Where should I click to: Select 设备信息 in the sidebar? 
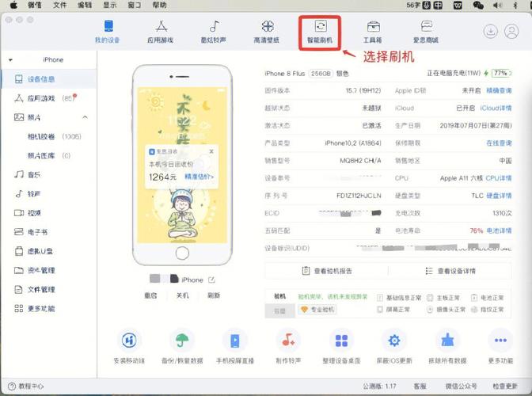tap(49, 79)
